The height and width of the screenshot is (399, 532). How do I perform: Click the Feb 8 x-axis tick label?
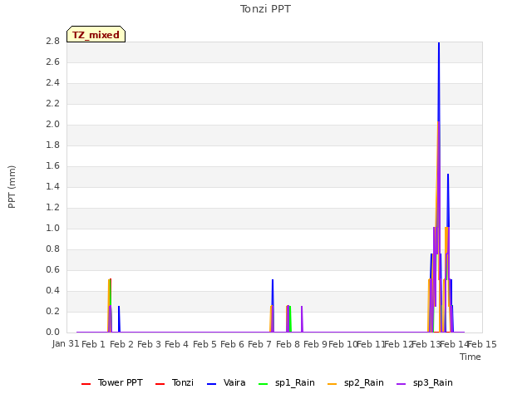(x=288, y=344)
